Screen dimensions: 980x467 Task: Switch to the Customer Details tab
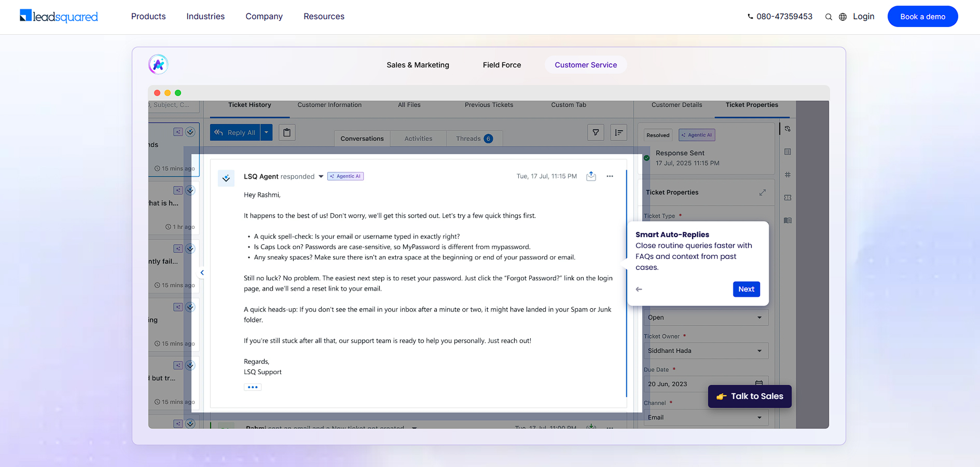coord(677,105)
